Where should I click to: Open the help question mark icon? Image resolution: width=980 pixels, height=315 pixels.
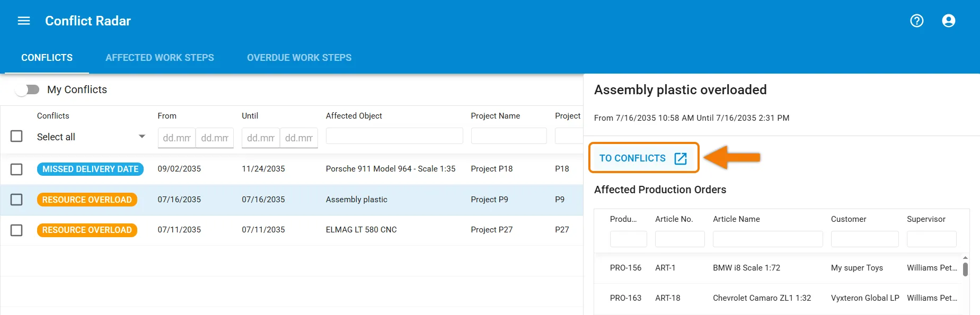(917, 21)
